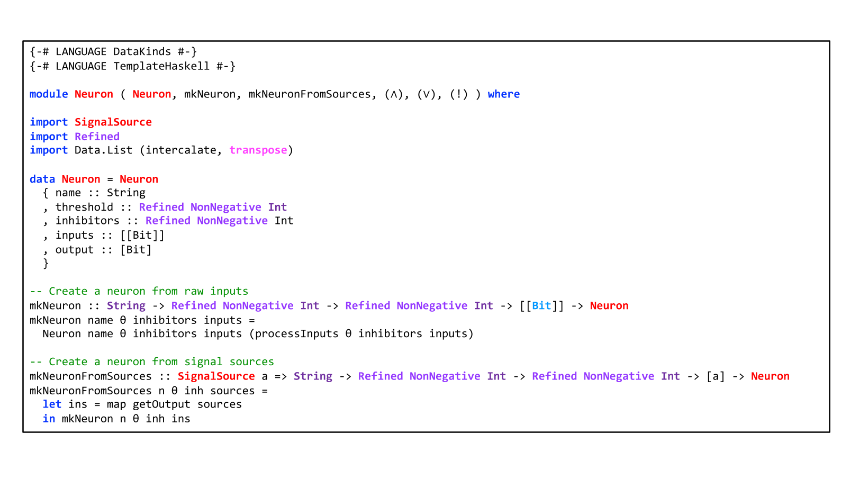This screenshot has height=488, width=868.
Task: Click the blue let keyword
Action: coord(52,404)
